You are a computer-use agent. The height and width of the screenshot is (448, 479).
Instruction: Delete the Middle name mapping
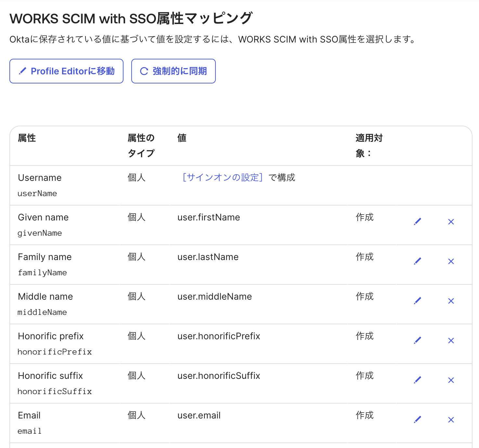[451, 301]
